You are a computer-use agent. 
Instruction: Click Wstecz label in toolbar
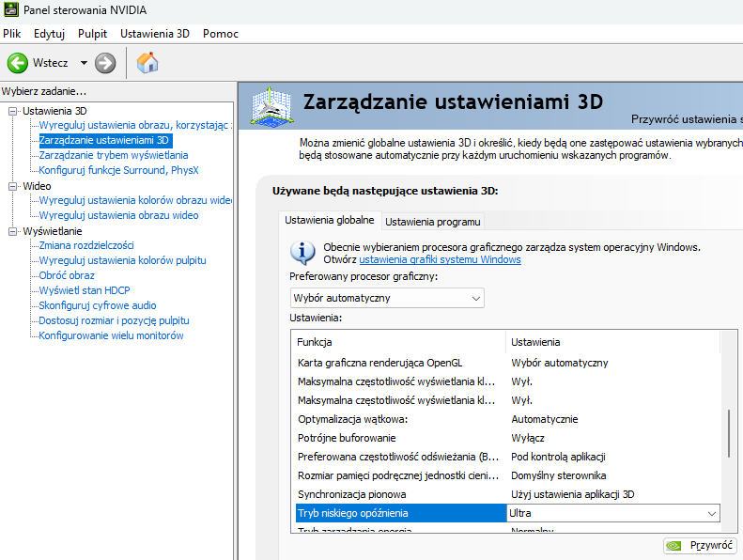(x=50, y=63)
